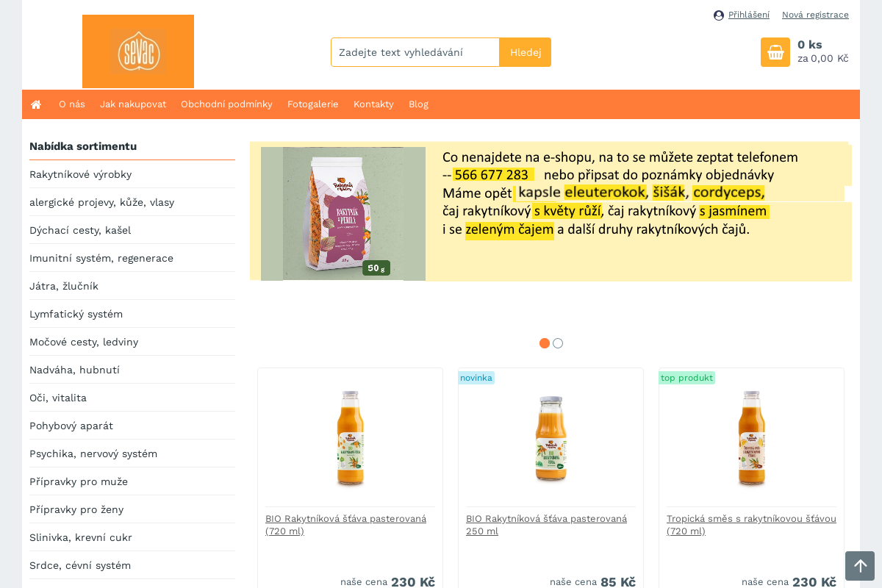Click the scroll-to-top arrow button
Image resolution: width=882 pixels, height=588 pixels.
(860, 566)
